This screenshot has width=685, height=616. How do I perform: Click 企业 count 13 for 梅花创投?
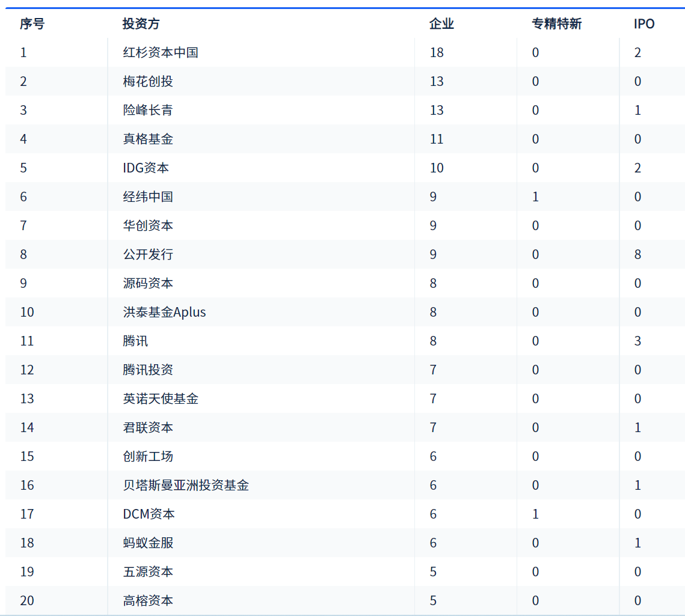437,81
